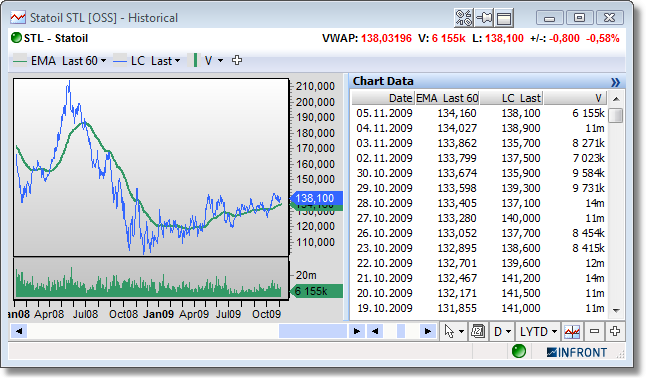The image size is (646, 380).
Task: Click the Chart Data scroll down arrow
Action: [x=616, y=310]
